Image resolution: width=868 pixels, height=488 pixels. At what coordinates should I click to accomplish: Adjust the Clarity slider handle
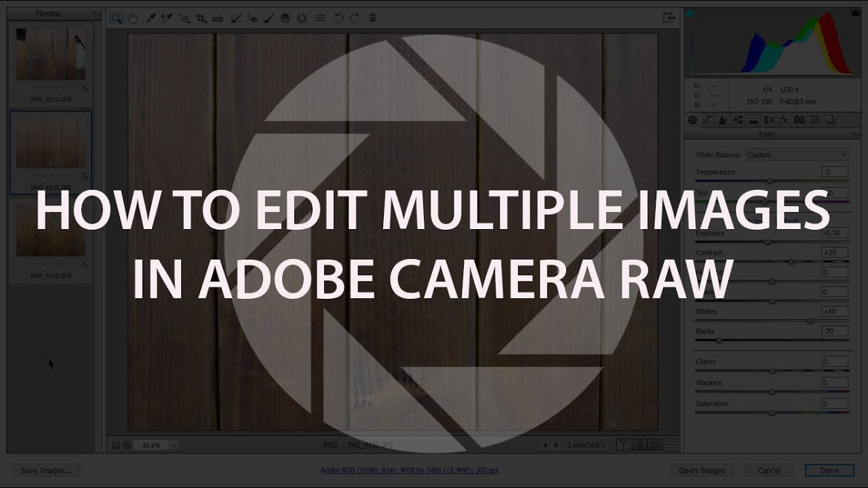click(772, 371)
